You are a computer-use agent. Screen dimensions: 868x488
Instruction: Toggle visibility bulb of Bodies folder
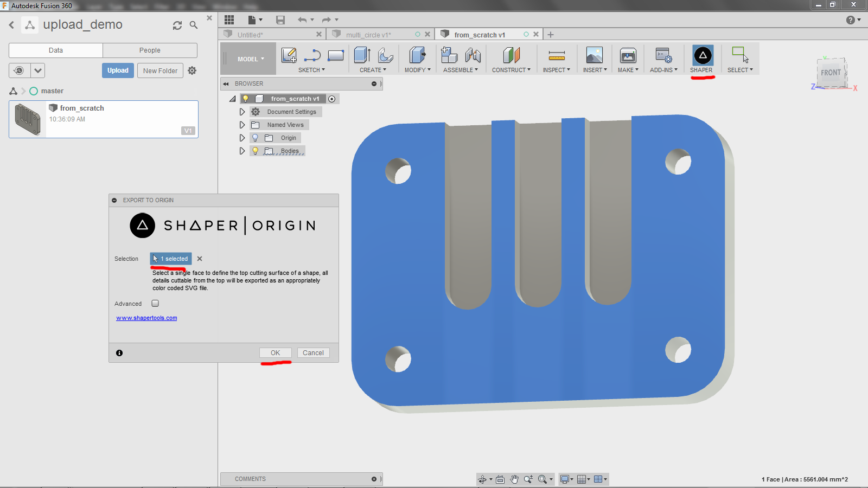[x=255, y=151]
